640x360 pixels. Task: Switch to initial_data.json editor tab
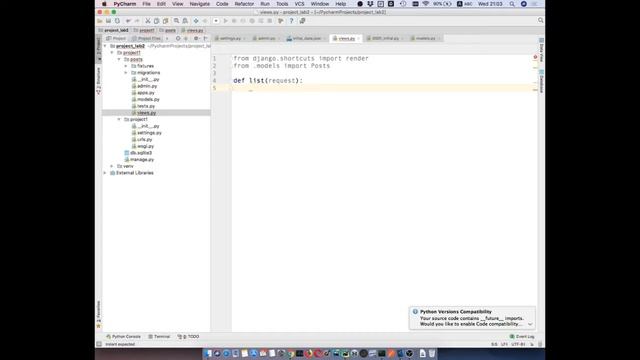tap(306, 38)
